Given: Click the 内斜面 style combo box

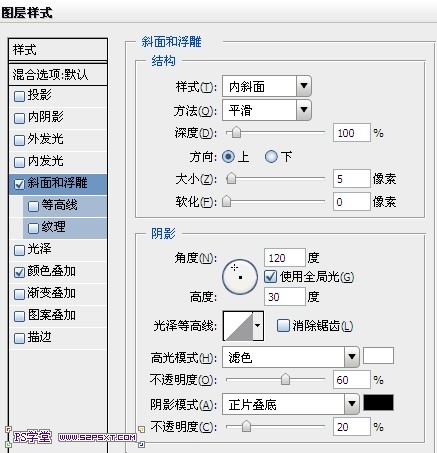Looking at the screenshot, I should point(267,86).
